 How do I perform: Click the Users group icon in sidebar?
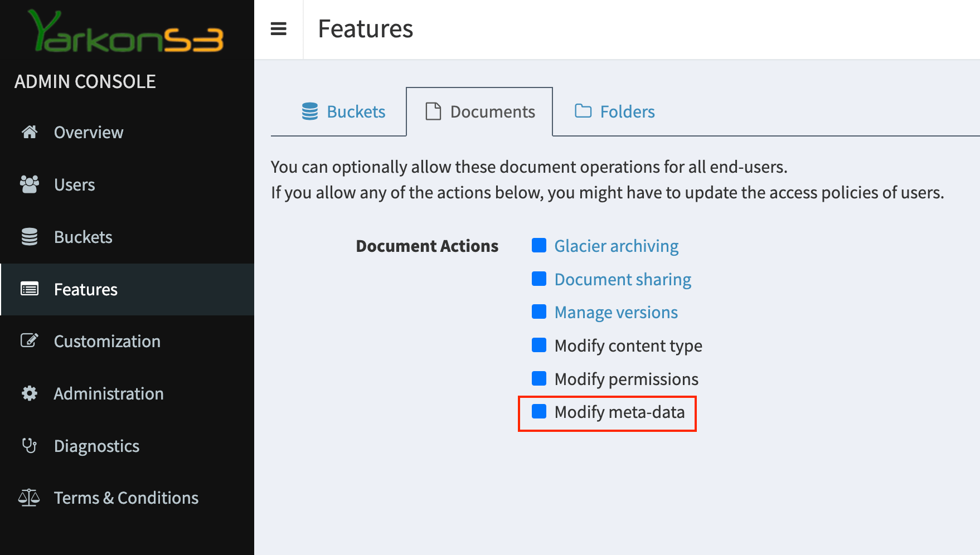[x=30, y=184]
